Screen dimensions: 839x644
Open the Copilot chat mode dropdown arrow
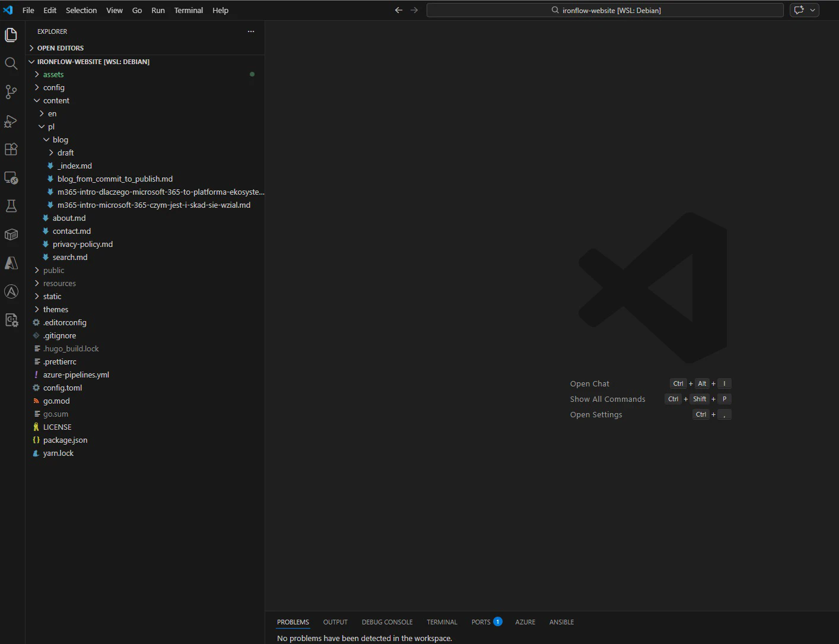pos(811,9)
